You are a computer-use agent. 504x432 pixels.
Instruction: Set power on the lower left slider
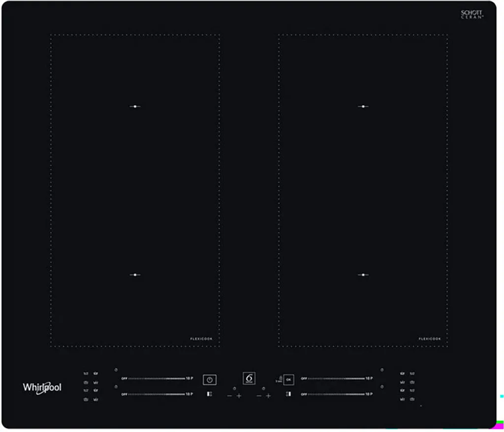(x=157, y=394)
